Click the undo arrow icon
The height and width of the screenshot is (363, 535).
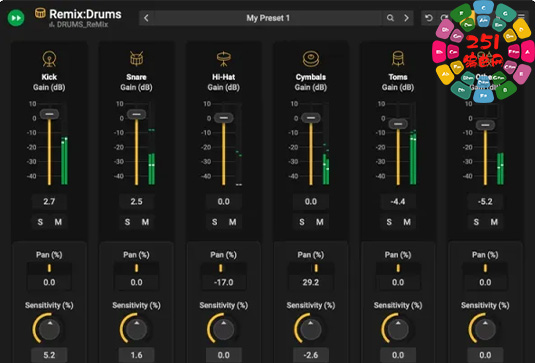pos(429,18)
